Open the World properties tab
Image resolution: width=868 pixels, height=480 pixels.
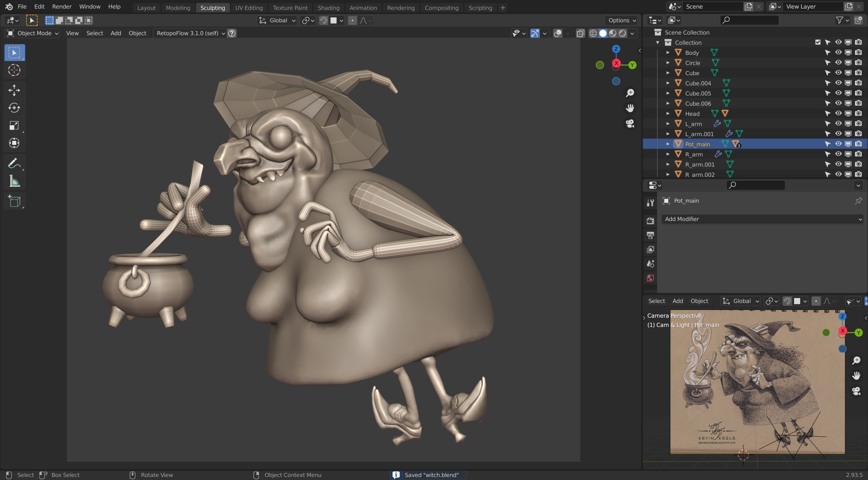(x=650, y=278)
